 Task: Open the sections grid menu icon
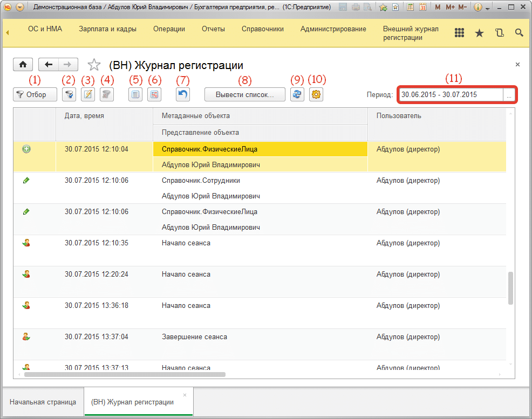pyautogui.click(x=459, y=33)
